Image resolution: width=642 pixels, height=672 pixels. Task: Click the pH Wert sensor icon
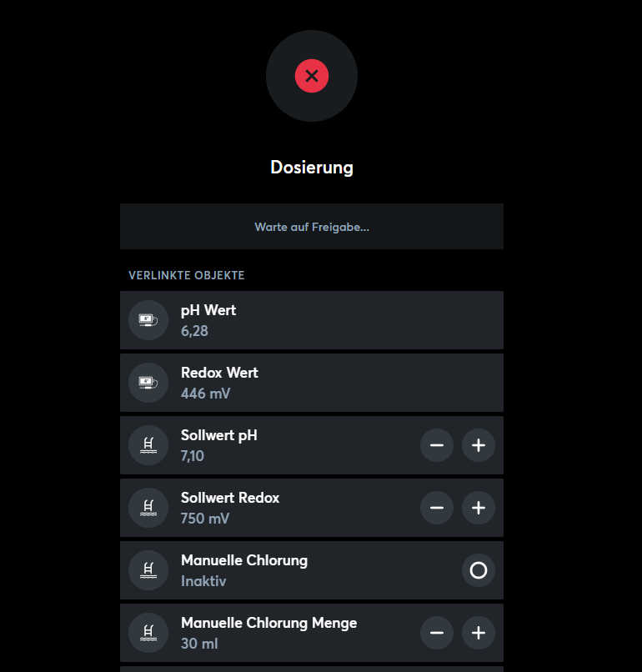coord(148,320)
